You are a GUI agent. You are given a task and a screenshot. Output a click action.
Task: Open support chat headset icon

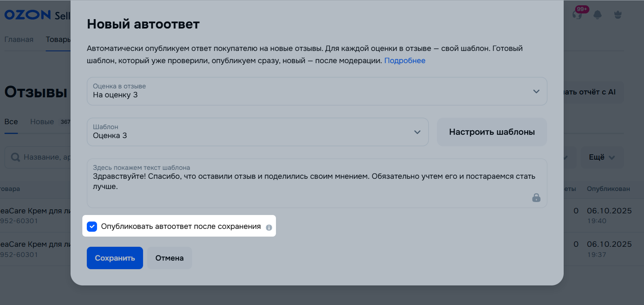coord(577,15)
